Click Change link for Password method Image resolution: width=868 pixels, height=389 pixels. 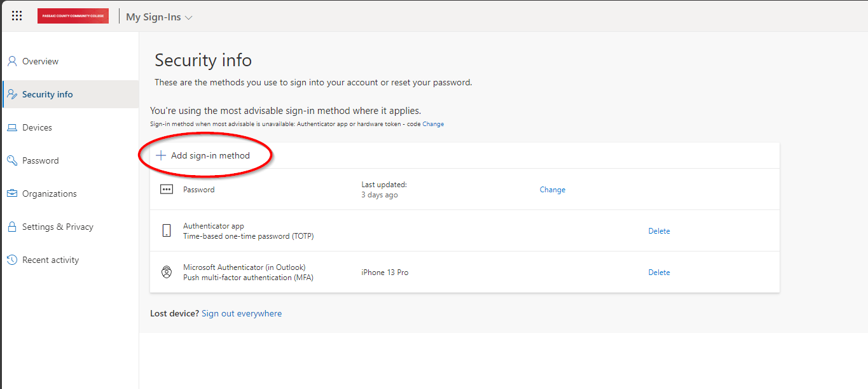click(x=553, y=190)
